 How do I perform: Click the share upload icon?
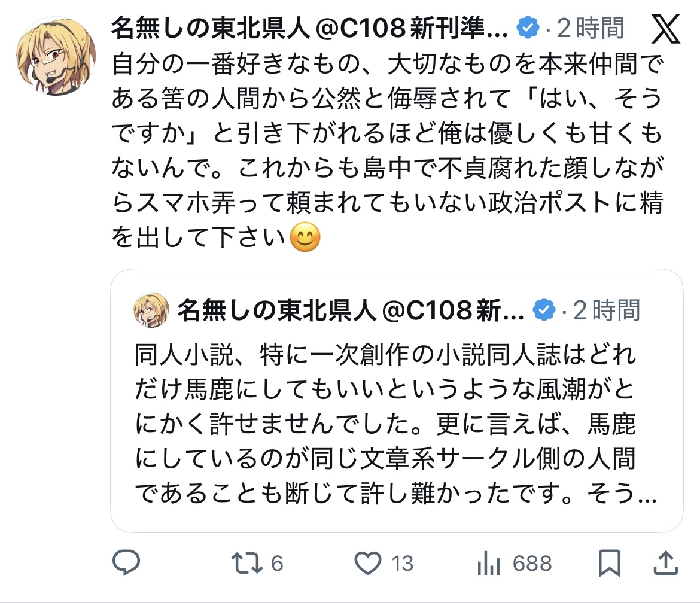(x=666, y=562)
